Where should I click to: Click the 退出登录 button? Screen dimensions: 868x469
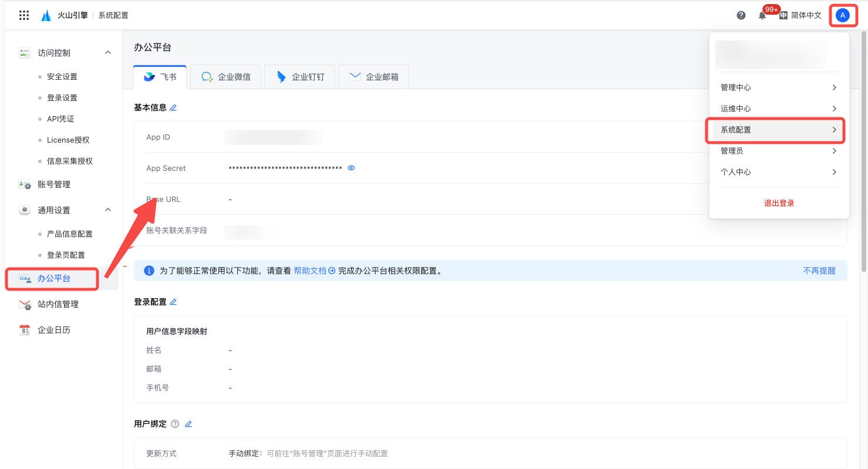(779, 203)
